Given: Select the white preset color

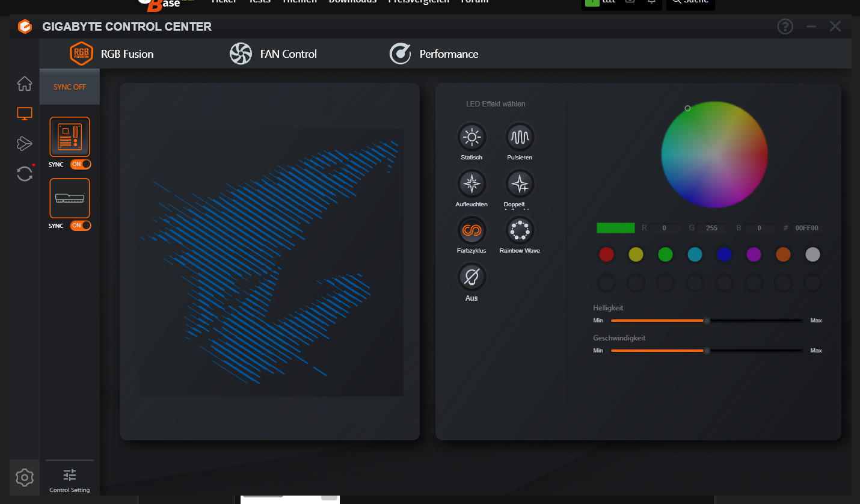Looking at the screenshot, I should [x=812, y=254].
